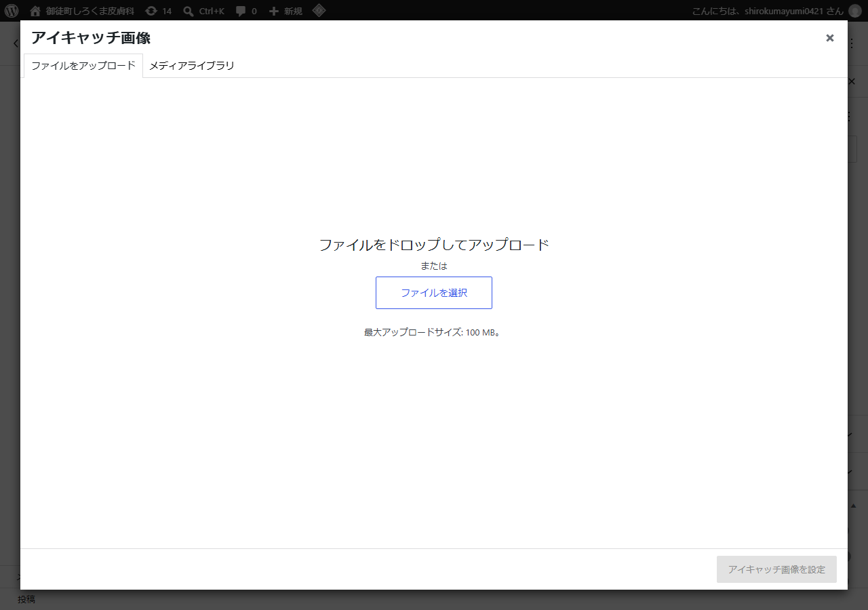Image resolution: width=868 pixels, height=610 pixels.
Task: Click 投稿 in the editor behind the dialog
Action: [26, 600]
